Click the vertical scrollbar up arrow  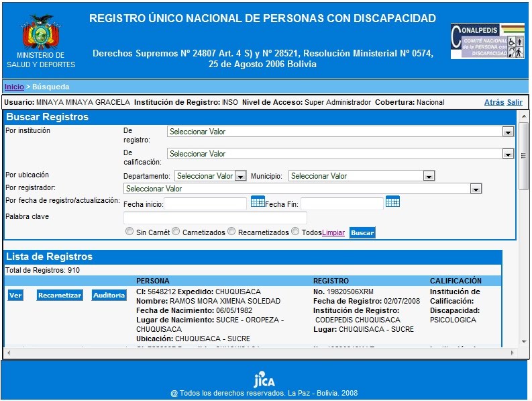click(524, 116)
